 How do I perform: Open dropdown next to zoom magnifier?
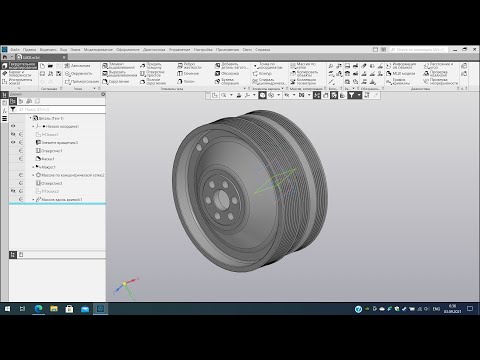point(231,95)
